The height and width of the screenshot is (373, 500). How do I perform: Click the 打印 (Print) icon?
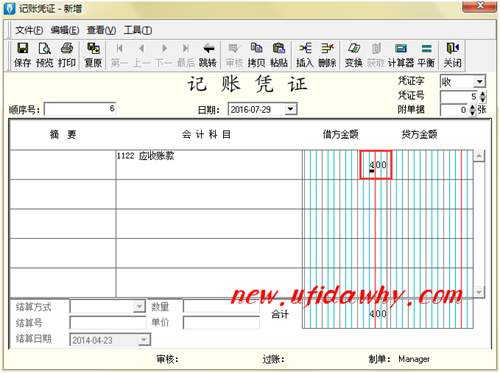tap(67, 55)
